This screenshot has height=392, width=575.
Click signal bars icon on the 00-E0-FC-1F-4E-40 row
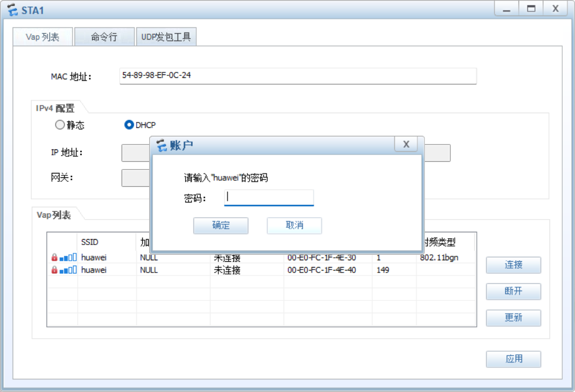click(x=68, y=270)
